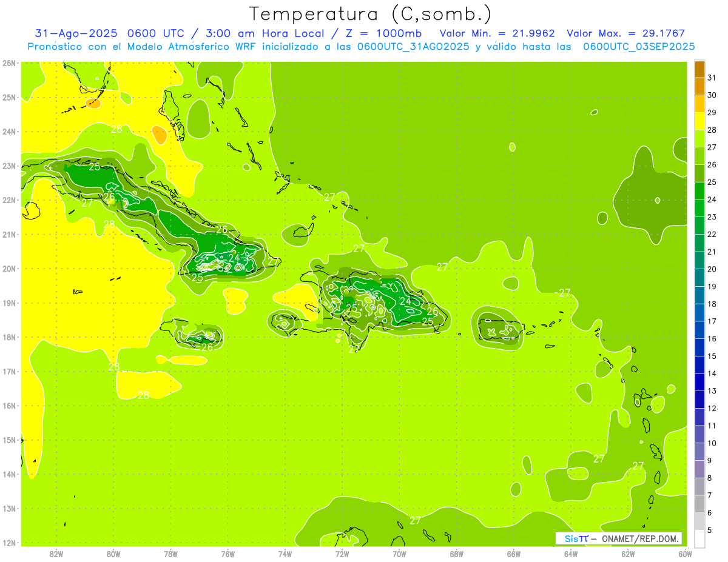Click "Valor Min. = 21.9962"

[x=497, y=33]
